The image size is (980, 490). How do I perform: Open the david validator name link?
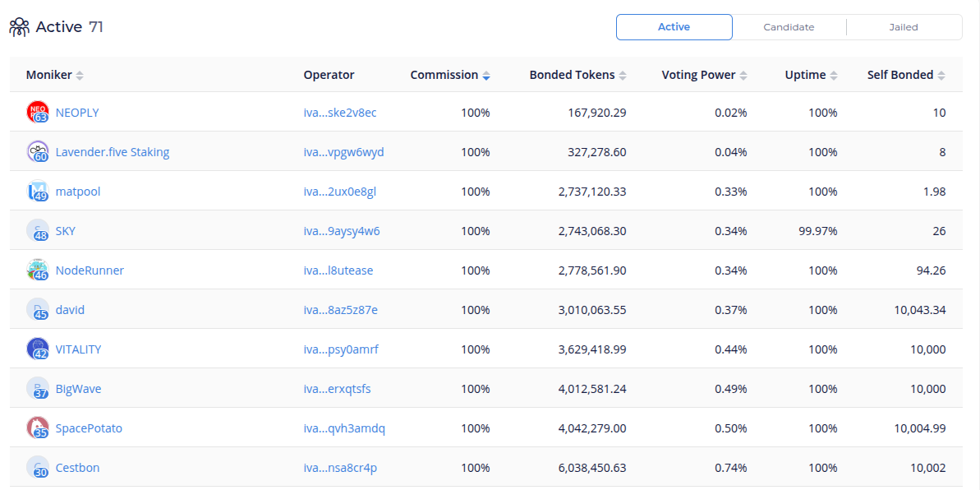[70, 310]
